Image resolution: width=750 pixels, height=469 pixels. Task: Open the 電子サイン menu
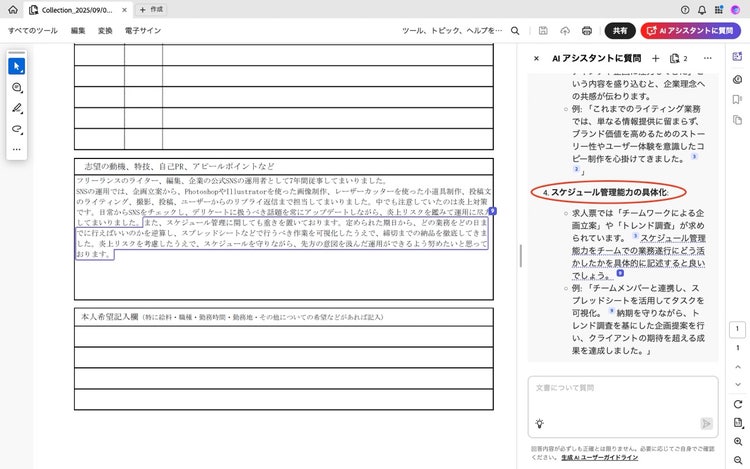click(x=143, y=31)
